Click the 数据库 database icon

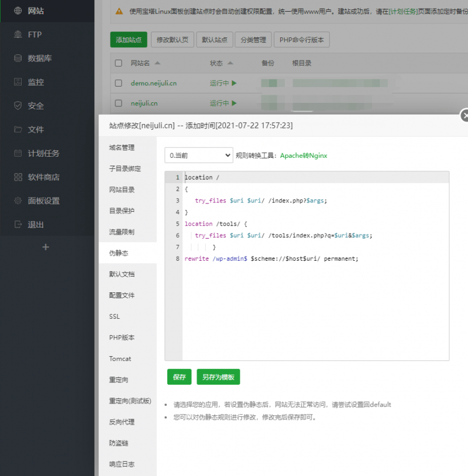coord(18,58)
